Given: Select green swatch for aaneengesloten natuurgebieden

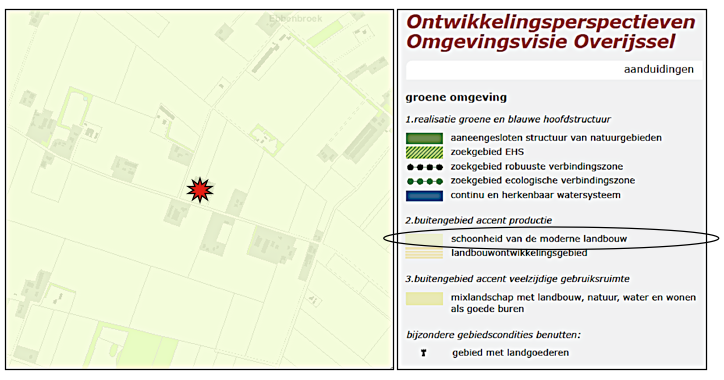Looking at the screenshot, I should (424, 138).
